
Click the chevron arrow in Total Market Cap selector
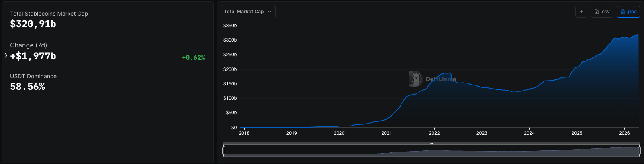click(x=270, y=12)
